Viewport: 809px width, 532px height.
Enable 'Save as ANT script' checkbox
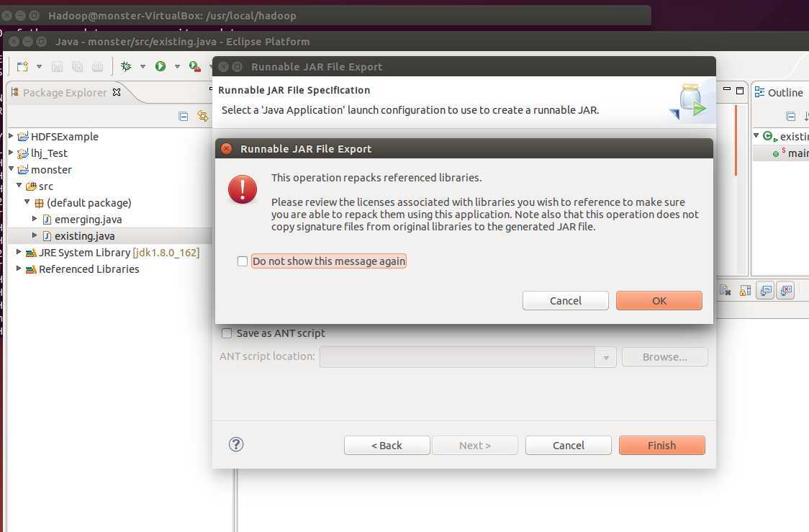pyautogui.click(x=227, y=333)
